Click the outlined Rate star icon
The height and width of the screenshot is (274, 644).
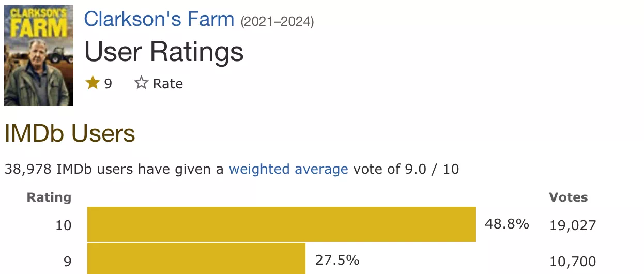click(141, 83)
